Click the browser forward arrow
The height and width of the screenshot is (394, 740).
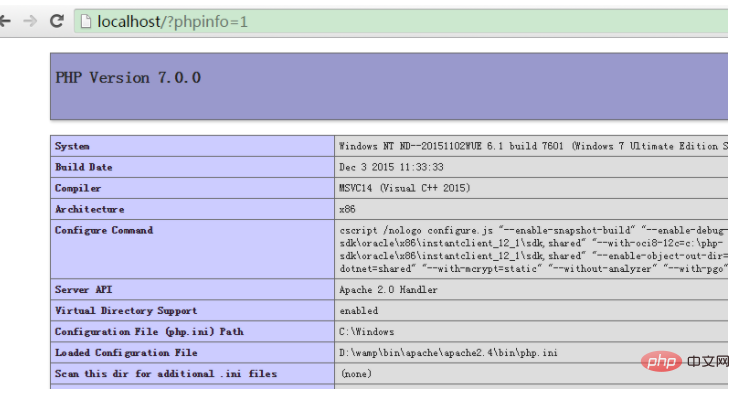30,21
